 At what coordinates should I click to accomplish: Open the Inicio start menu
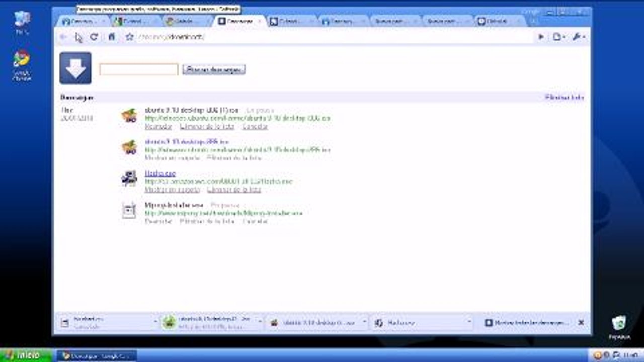26,355
